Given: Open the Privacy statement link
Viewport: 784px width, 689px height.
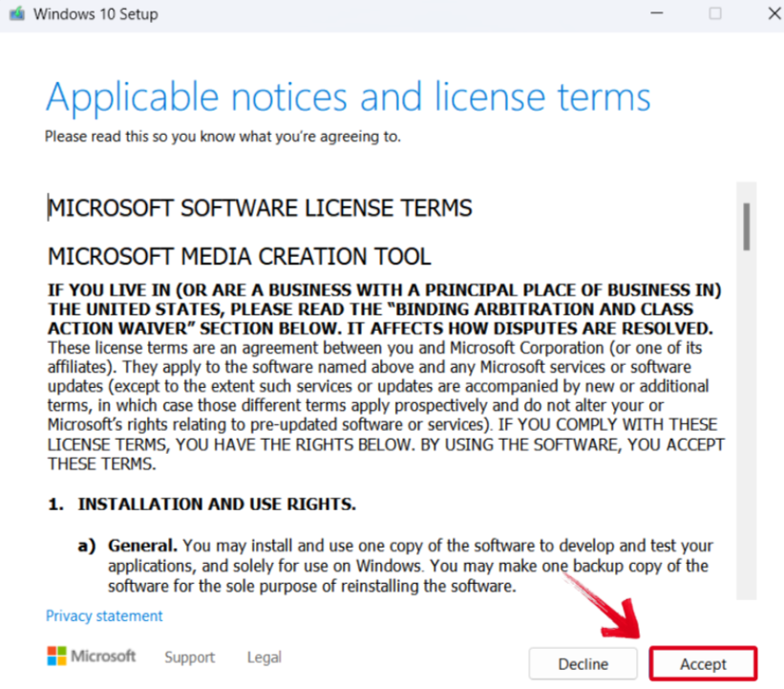Looking at the screenshot, I should (104, 616).
